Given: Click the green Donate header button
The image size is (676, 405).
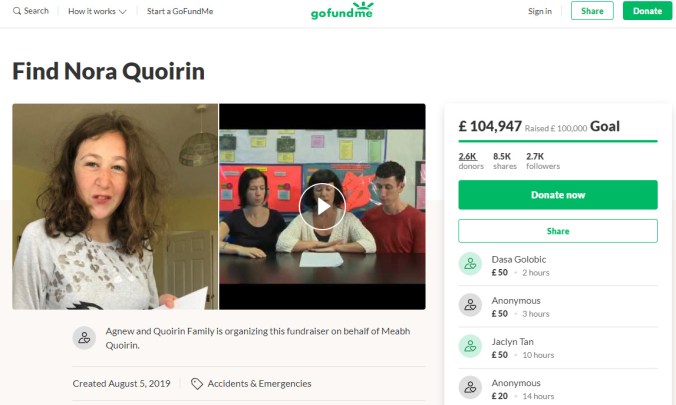Looking at the screenshot, I should [x=647, y=11].
